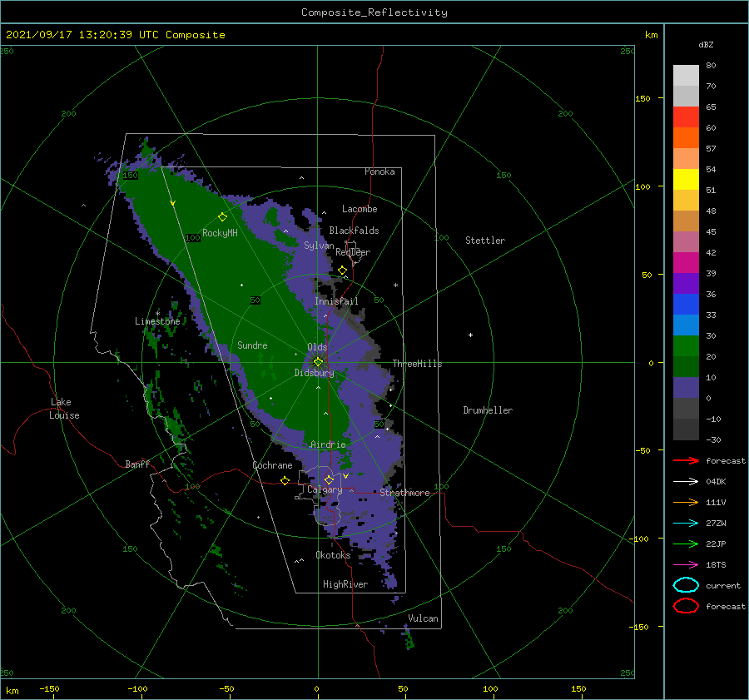The image size is (749, 700).
Task: Click the HighRiver label
Action: coord(345,584)
